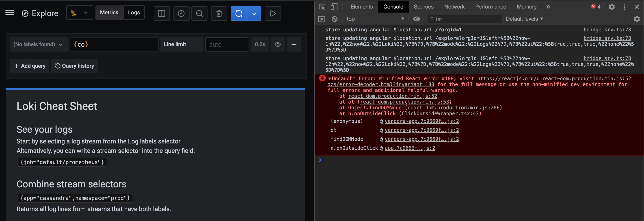Viewport: 644px width, 221px height.
Task: Clear the console
Action: point(335,19)
